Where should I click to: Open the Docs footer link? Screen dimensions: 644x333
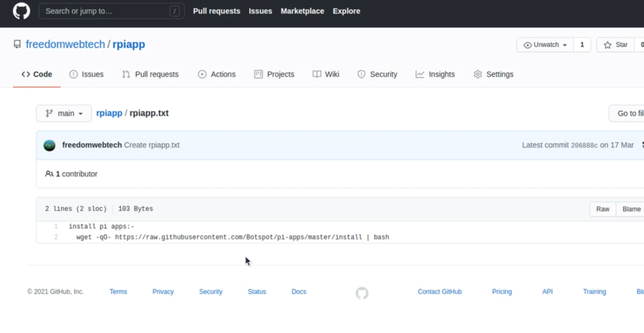[x=299, y=292]
